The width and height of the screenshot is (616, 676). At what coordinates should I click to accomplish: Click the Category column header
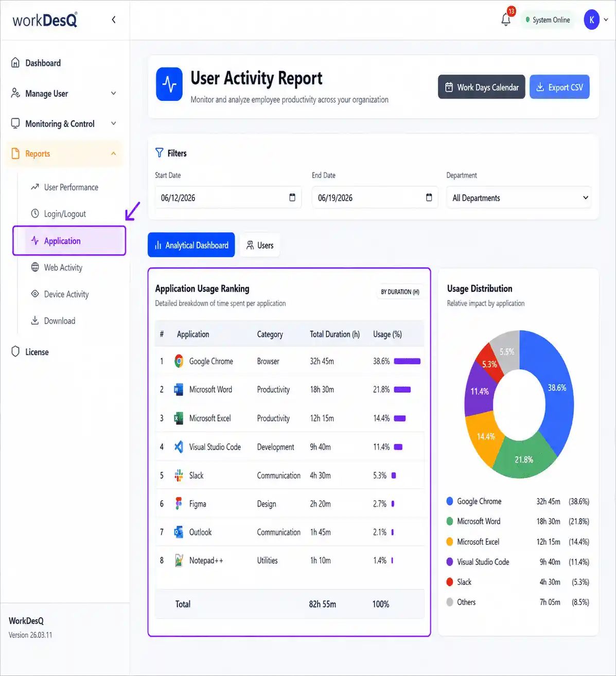(270, 334)
